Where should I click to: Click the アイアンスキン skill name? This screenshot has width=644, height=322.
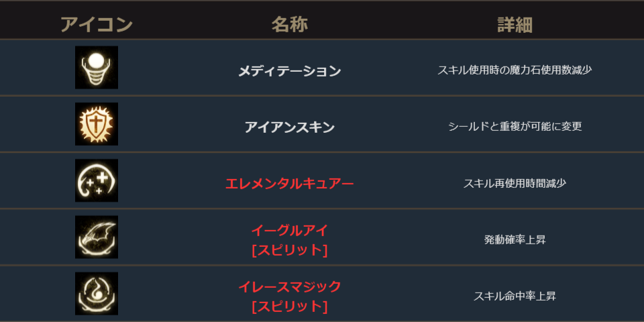(x=290, y=127)
